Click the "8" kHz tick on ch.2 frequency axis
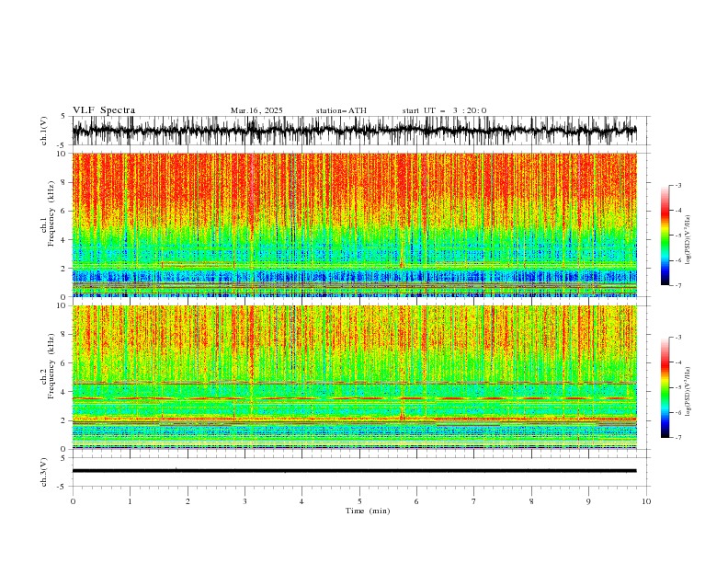 click(64, 335)
